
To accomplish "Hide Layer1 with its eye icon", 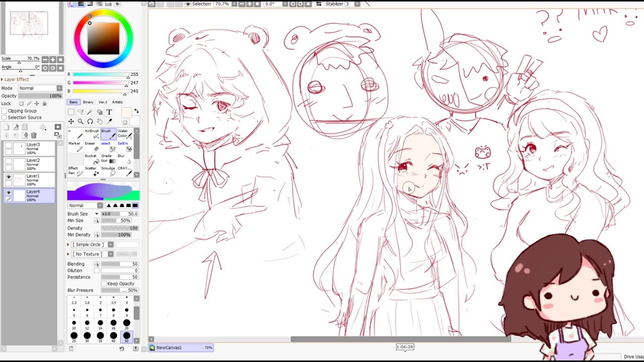I will pyautogui.click(x=9, y=176).
